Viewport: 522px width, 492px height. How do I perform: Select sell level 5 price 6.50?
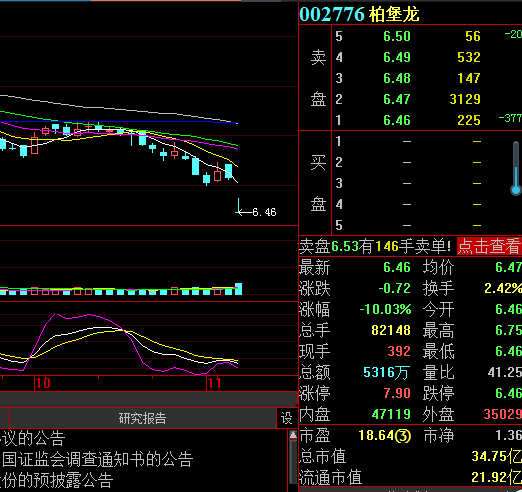coord(397,36)
